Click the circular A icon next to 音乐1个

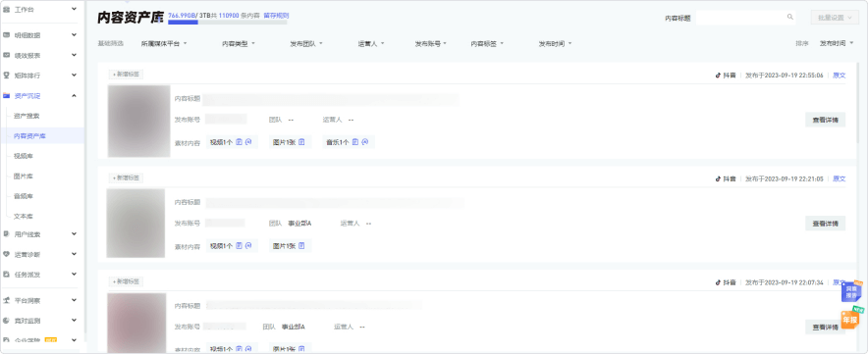(x=365, y=142)
